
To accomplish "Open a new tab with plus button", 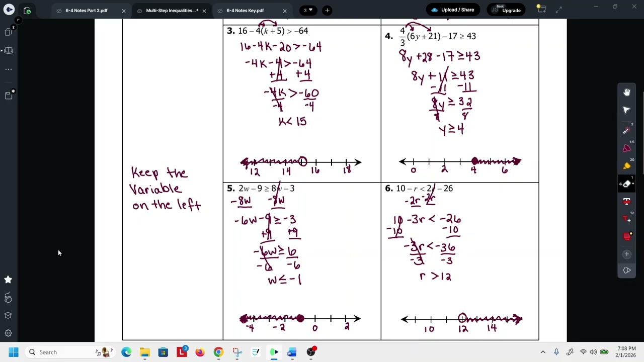I will [x=327, y=10].
